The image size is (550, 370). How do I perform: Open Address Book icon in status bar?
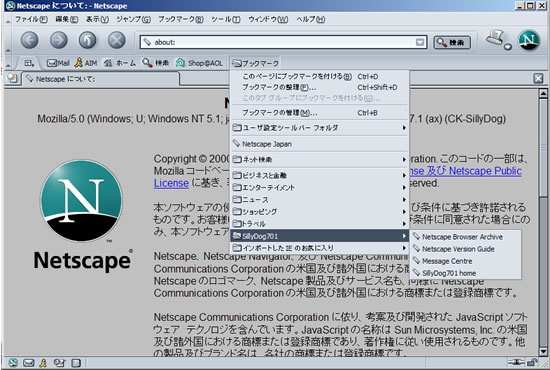tap(76, 363)
